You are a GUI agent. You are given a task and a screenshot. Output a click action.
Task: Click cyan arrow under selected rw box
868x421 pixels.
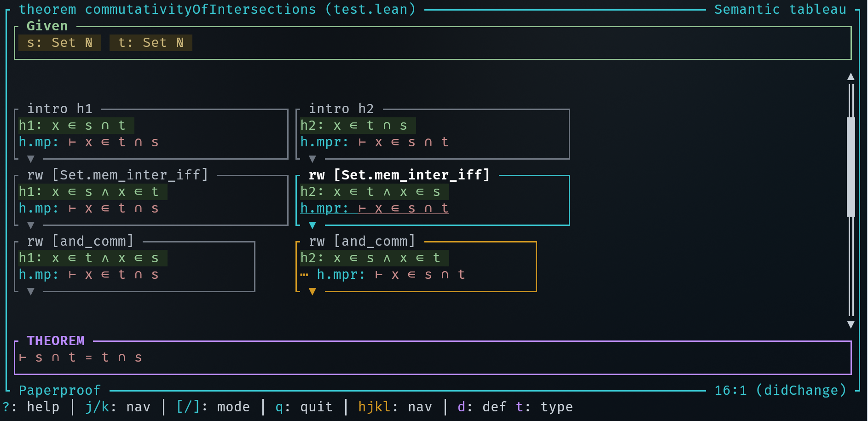[x=312, y=225]
